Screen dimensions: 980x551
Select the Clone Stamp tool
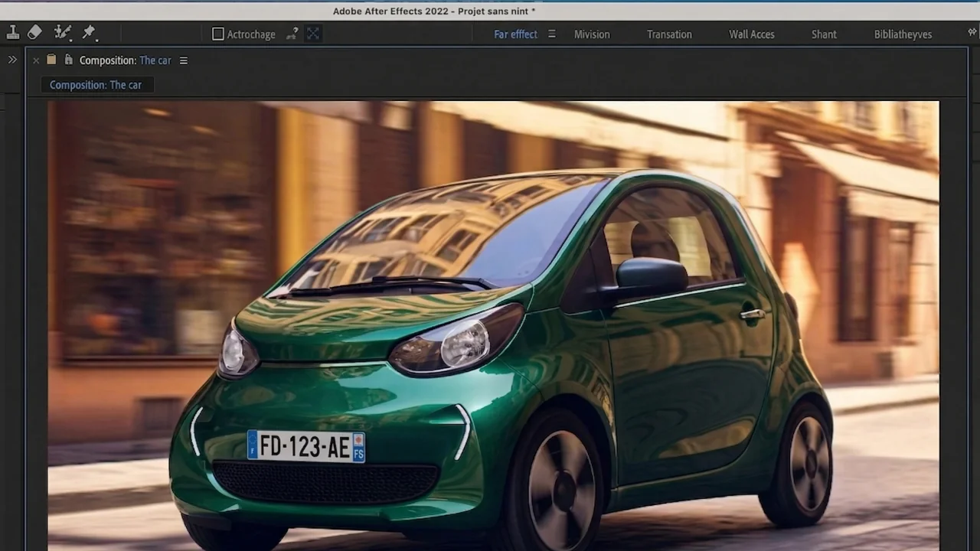click(x=13, y=33)
